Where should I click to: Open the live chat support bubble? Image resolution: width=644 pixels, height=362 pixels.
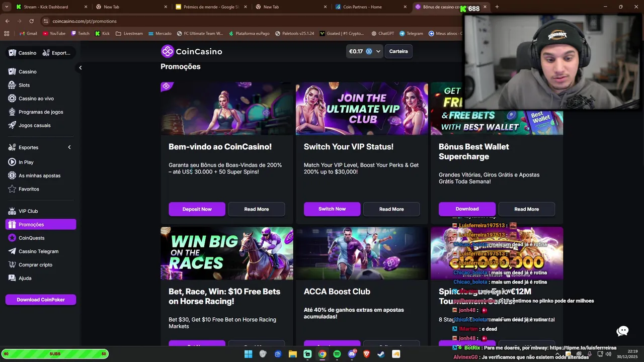pyautogui.click(x=623, y=331)
